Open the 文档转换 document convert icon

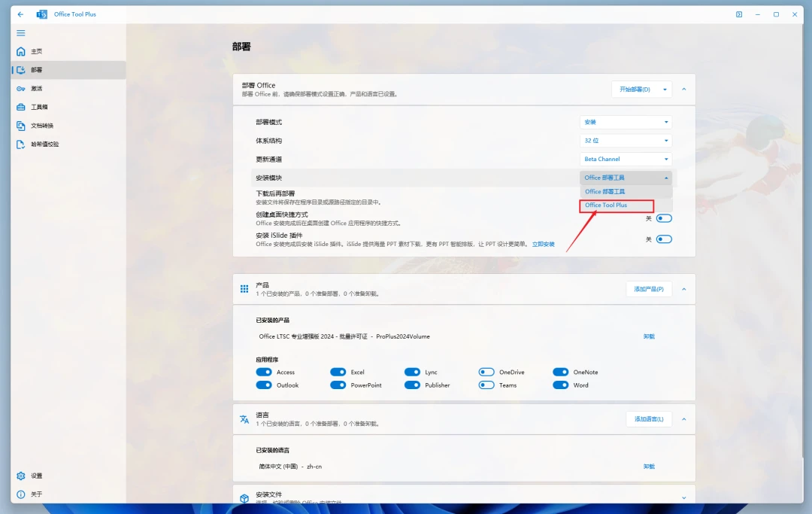[21, 126]
